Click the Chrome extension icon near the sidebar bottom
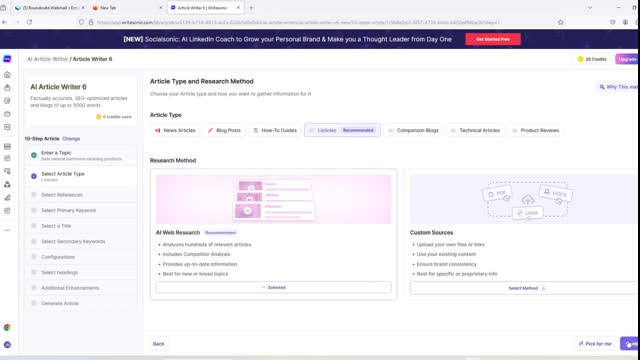The width and height of the screenshot is (640, 360). click(7, 327)
